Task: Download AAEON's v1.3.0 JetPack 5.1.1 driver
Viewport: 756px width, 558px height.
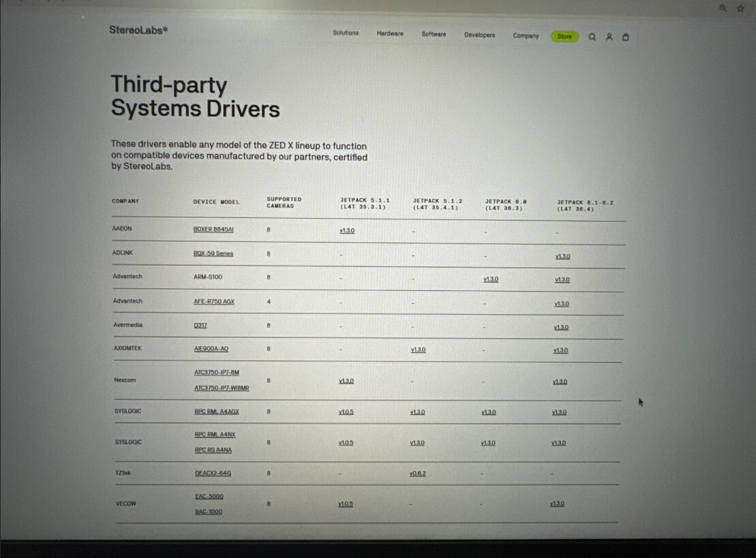Action: [x=347, y=231]
